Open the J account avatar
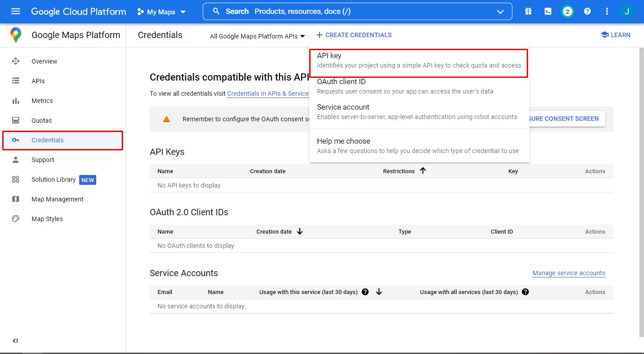The width and height of the screenshot is (644, 354). point(627,12)
